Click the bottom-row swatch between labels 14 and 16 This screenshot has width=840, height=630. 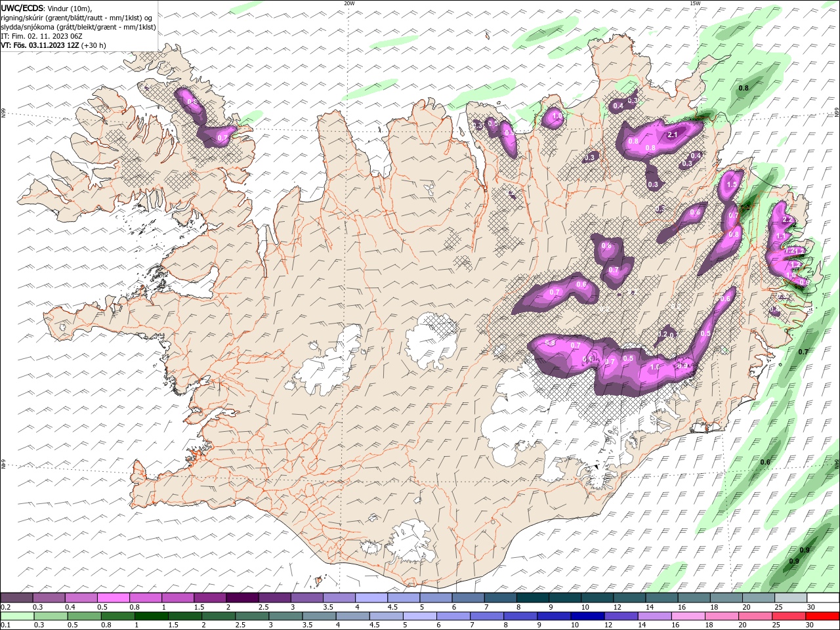point(654,616)
